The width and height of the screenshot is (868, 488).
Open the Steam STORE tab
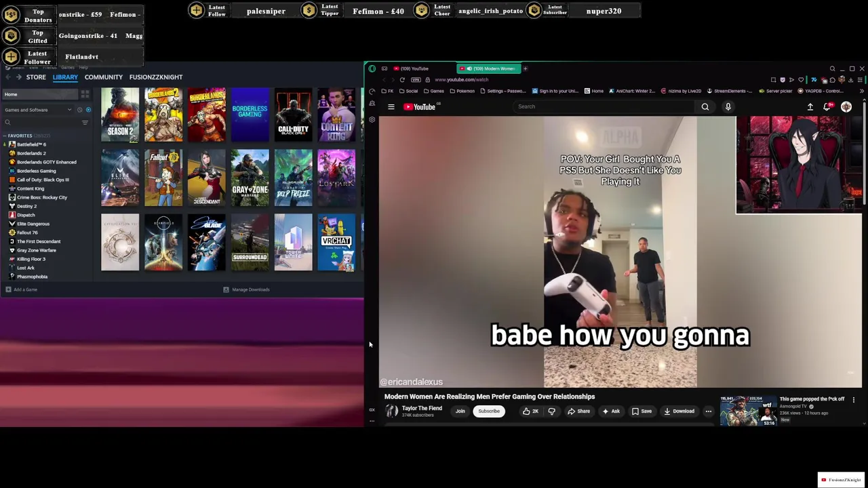click(36, 77)
